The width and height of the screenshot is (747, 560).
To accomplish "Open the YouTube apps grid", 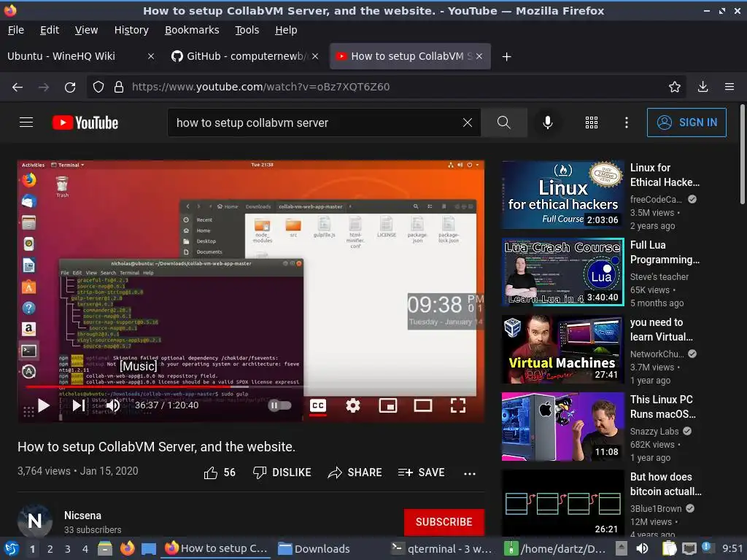I will tap(591, 122).
